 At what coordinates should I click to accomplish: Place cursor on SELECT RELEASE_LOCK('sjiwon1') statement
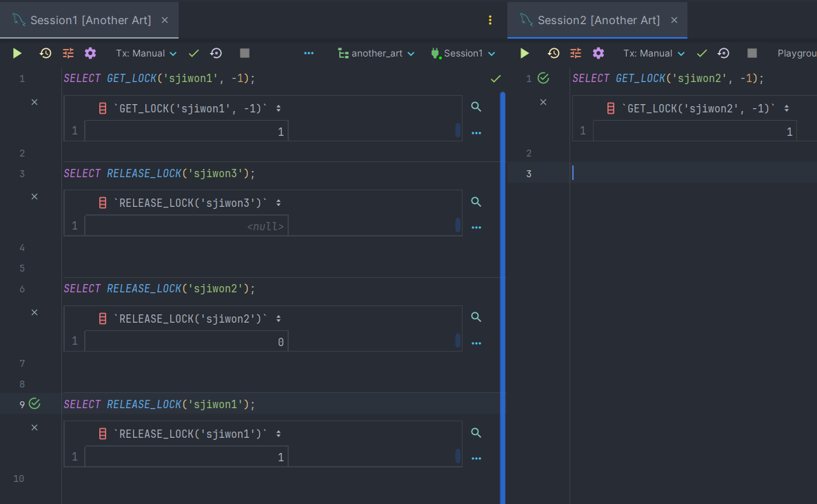pyautogui.click(x=159, y=405)
